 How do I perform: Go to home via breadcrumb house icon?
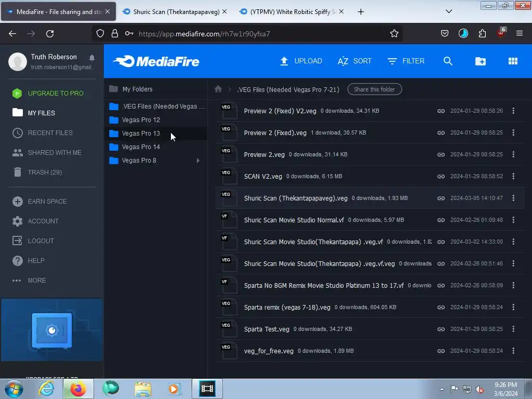(218, 89)
